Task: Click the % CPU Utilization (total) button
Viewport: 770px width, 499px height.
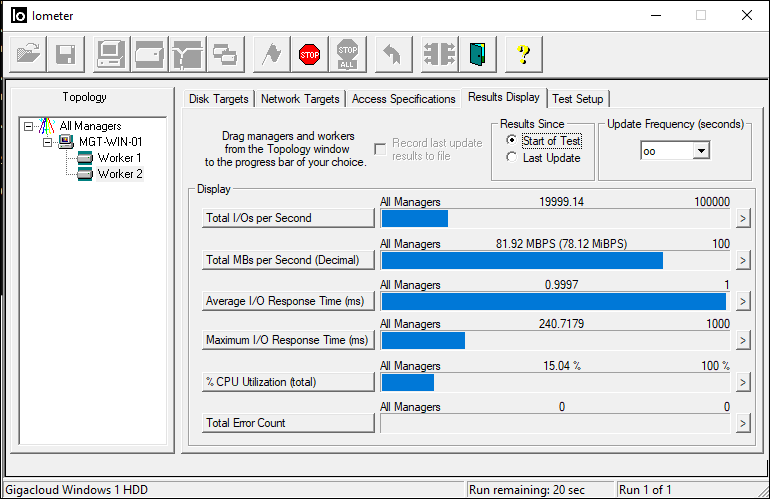Action: coord(288,382)
